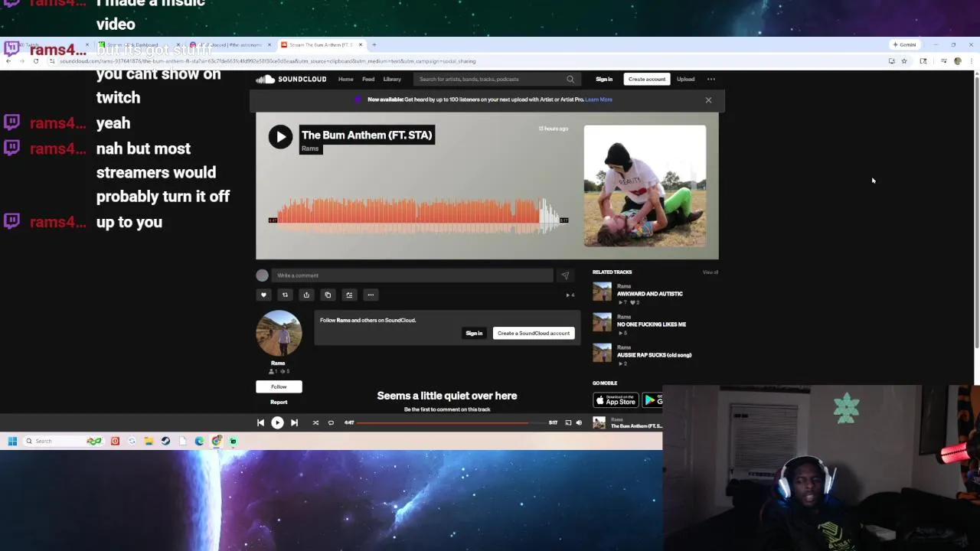Seek on the bottom player progress bar

(450, 422)
